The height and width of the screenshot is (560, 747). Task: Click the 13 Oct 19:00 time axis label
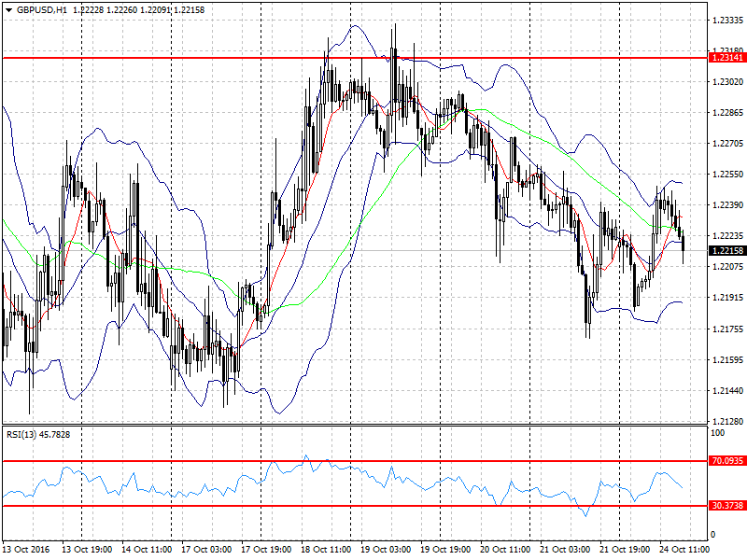[x=87, y=549]
